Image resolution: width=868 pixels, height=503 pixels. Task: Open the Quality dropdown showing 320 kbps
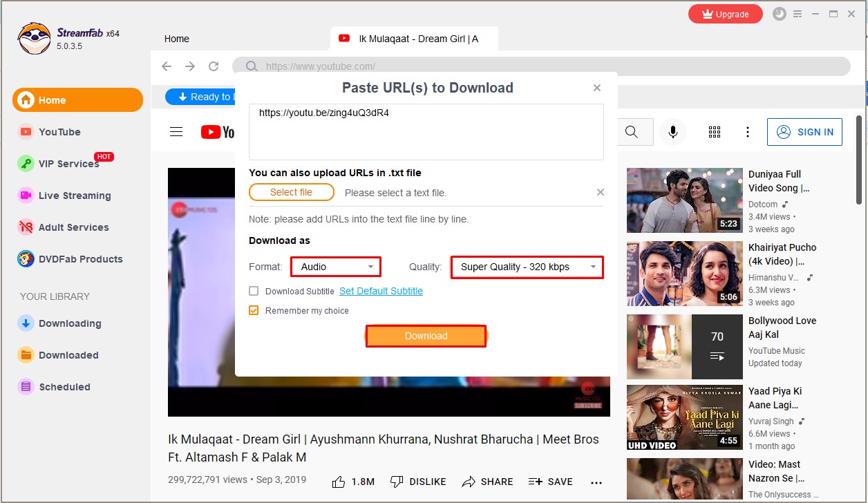[527, 267]
